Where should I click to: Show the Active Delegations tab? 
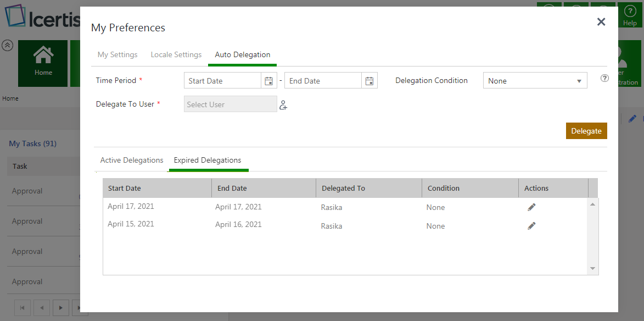tap(132, 160)
